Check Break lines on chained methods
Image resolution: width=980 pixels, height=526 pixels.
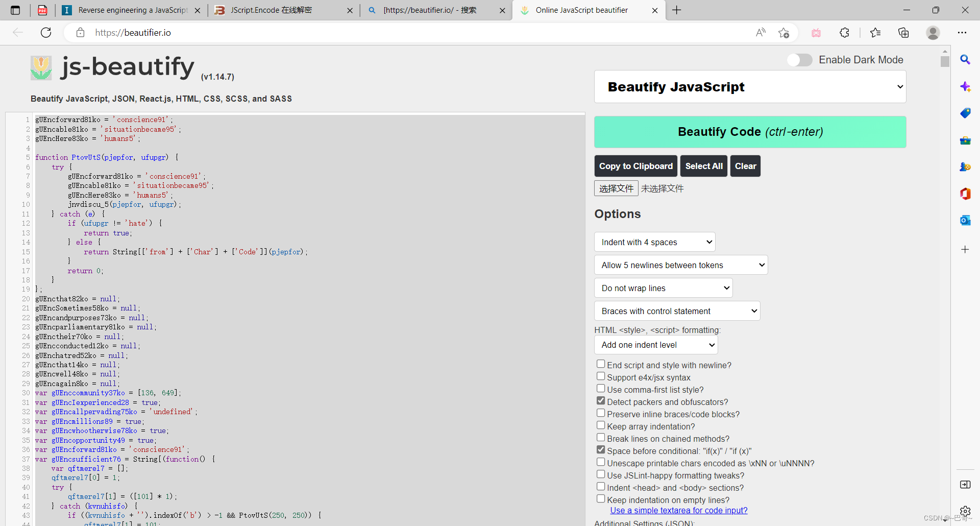601,438
